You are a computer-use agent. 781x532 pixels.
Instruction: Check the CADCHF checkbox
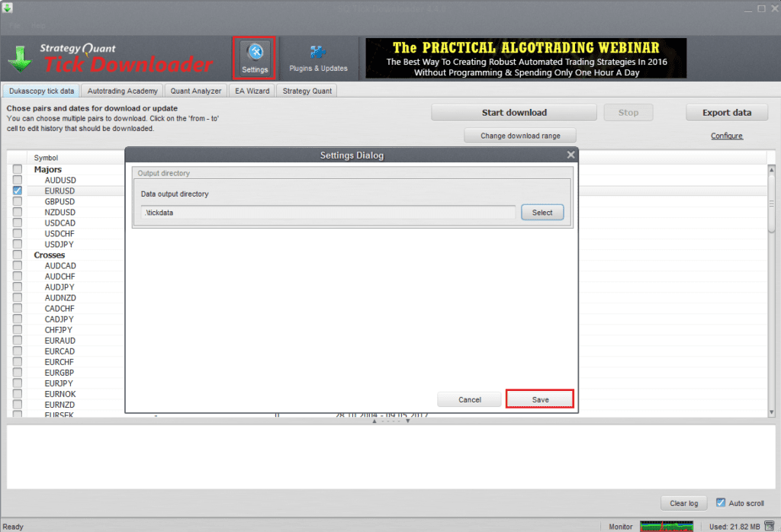point(18,308)
